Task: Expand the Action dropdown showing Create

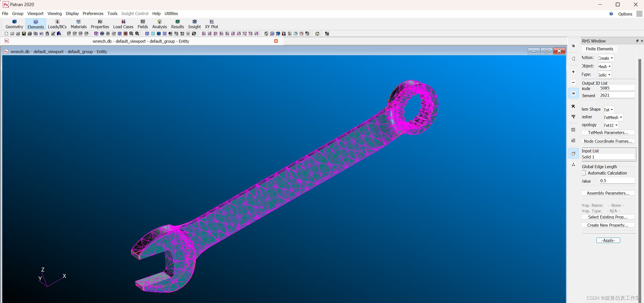Action: 606,58
